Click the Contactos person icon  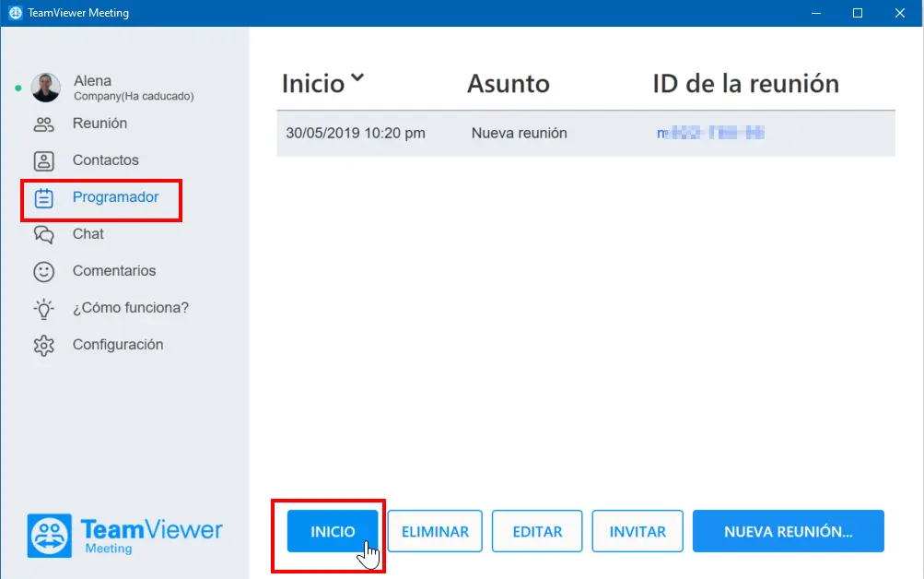pyautogui.click(x=43, y=161)
